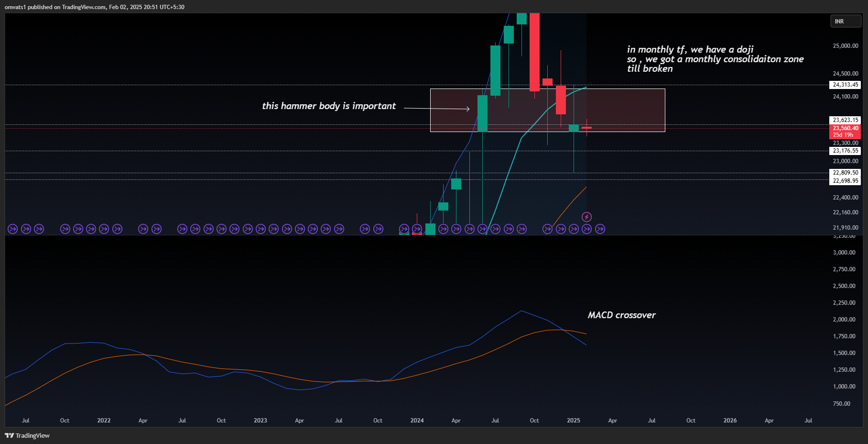868x444 pixels.
Task: Click the 2026 label on time axis
Action: tap(730, 421)
